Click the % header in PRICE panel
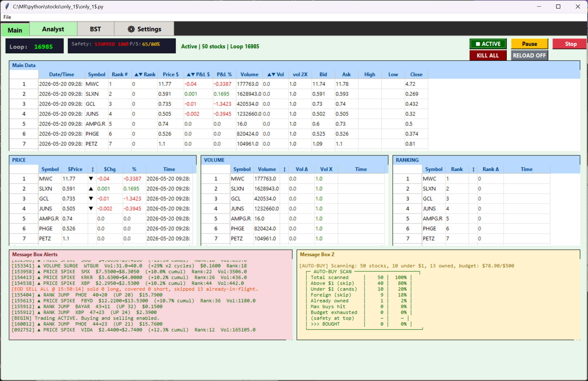This screenshot has height=381, width=588. (134, 169)
